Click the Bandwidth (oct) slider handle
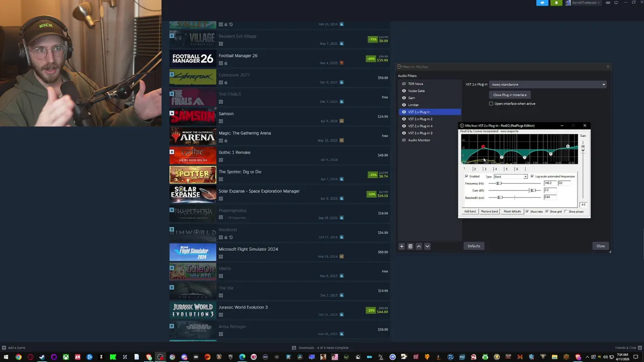Image resolution: width=644 pixels, height=362 pixels. (x=500, y=198)
